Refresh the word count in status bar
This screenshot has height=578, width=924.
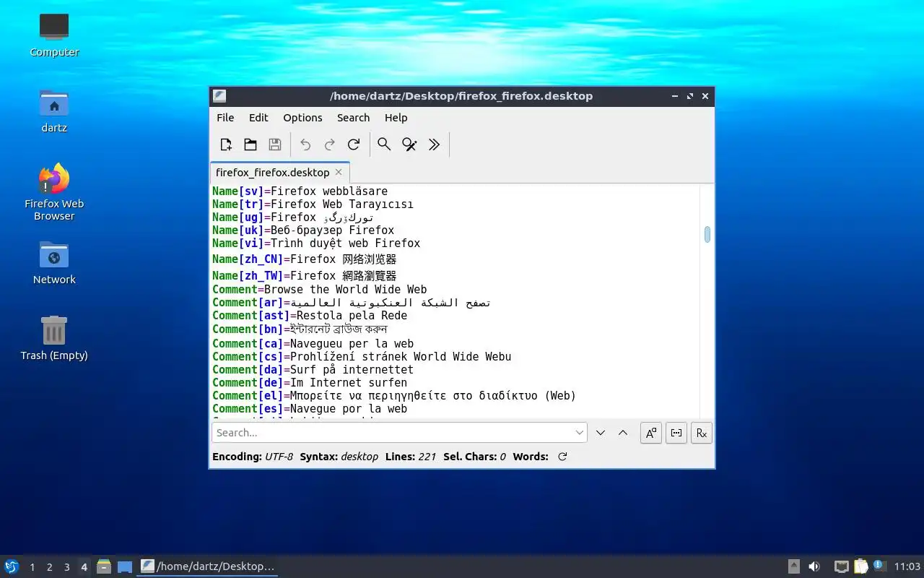[562, 457]
